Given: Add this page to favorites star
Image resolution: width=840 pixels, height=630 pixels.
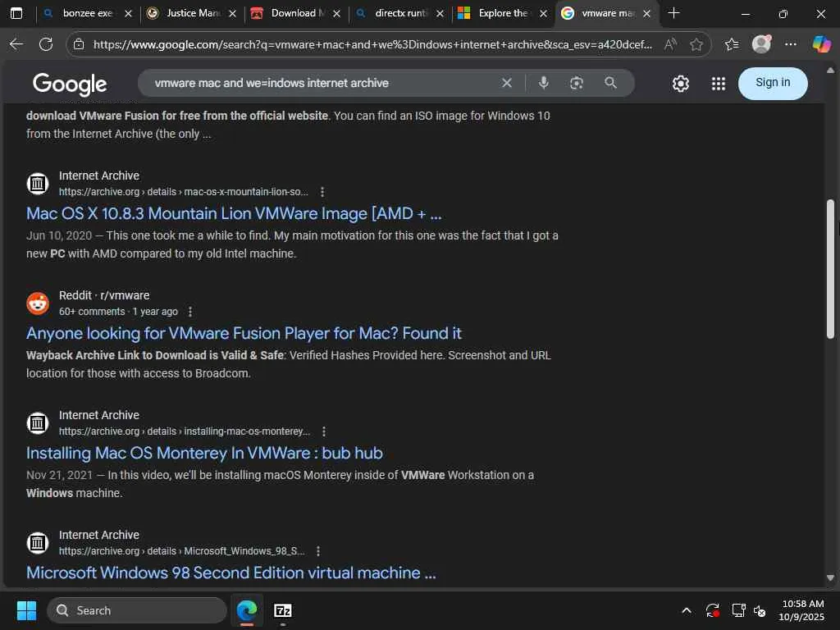Looking at the screenshot, I should click(x=696, y=44).
